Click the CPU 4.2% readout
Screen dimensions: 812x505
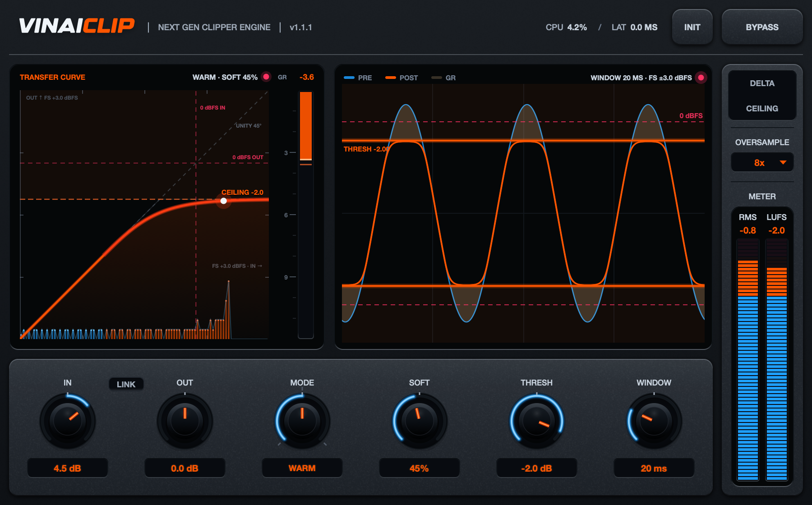[x=566, y=28]
